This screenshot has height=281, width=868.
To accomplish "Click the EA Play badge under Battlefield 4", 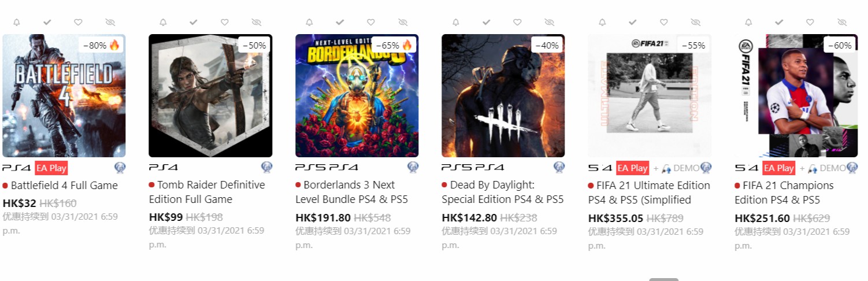I will tap(51, 168).
